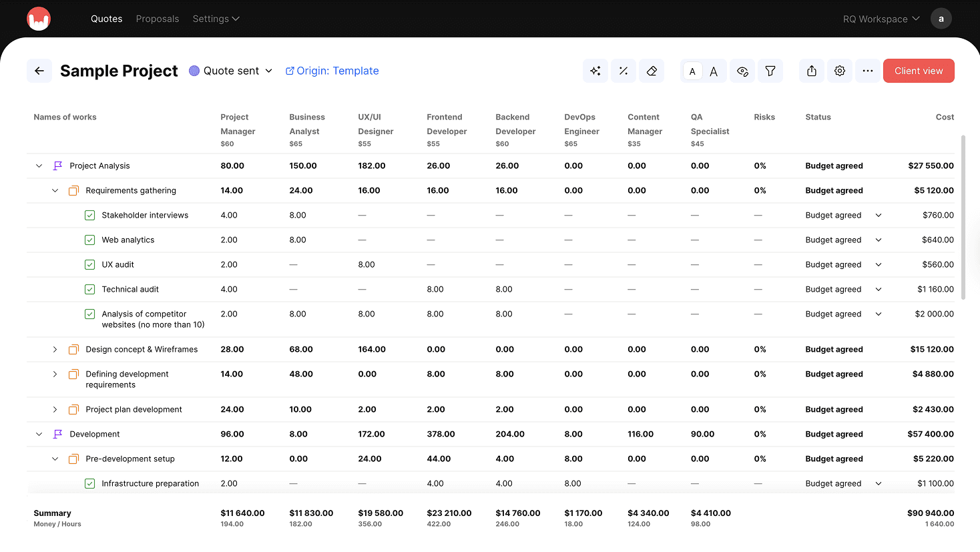Viewport: 980px width, 552px height.
Task: Collapse Pre-development setup group
Action: (55, 459)
